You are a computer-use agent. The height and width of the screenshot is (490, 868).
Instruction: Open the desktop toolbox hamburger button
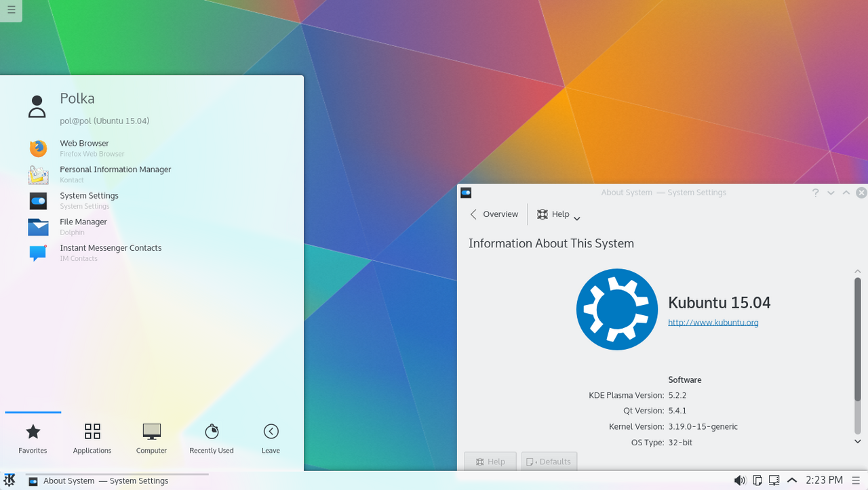[11, 10]
